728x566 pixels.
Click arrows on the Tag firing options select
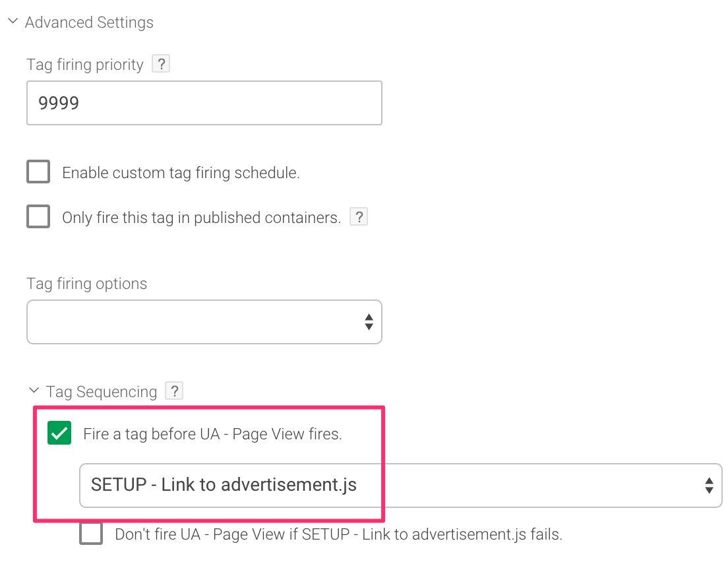(x=369, y=322)
